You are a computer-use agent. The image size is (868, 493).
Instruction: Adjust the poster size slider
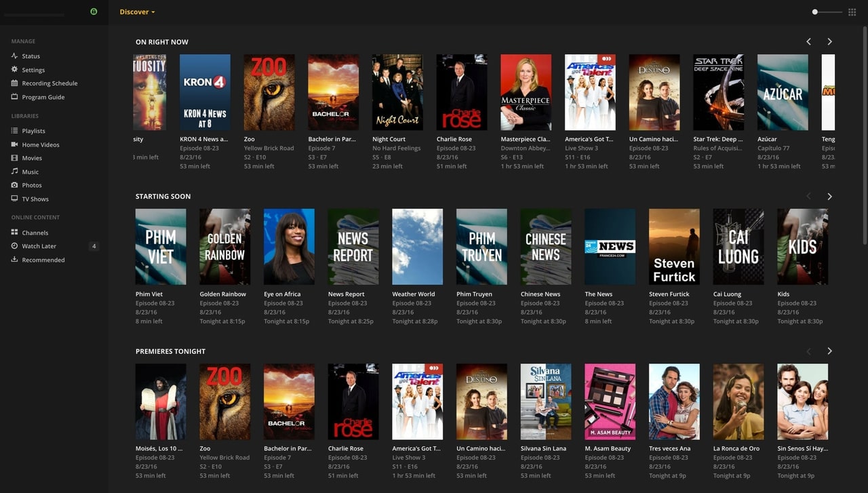[815, 12]
